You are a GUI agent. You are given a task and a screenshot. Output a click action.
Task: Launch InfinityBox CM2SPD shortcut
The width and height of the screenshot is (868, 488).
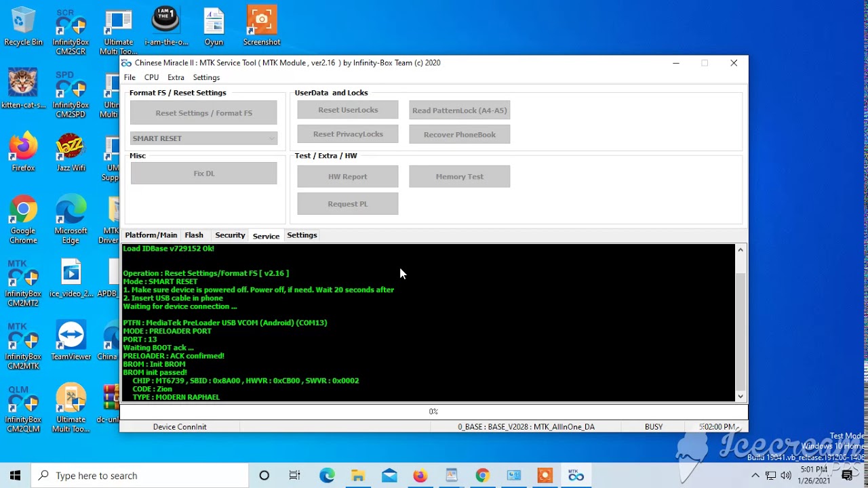[71, 94]
